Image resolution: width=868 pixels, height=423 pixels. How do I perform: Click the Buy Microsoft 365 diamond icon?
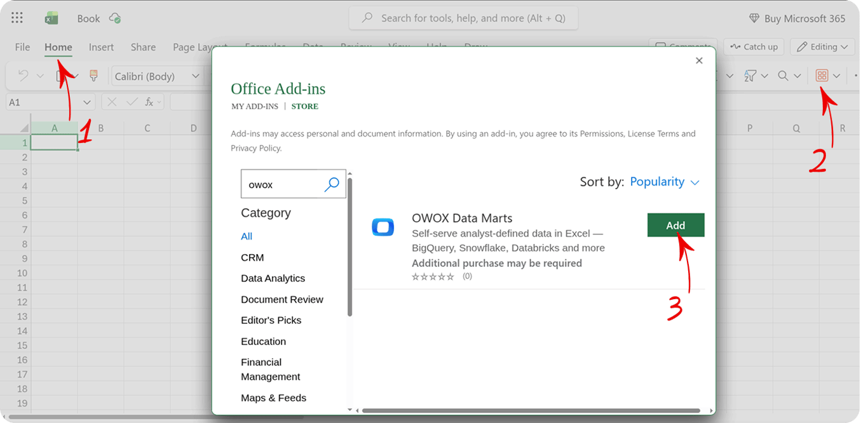[x=754, y=18]
